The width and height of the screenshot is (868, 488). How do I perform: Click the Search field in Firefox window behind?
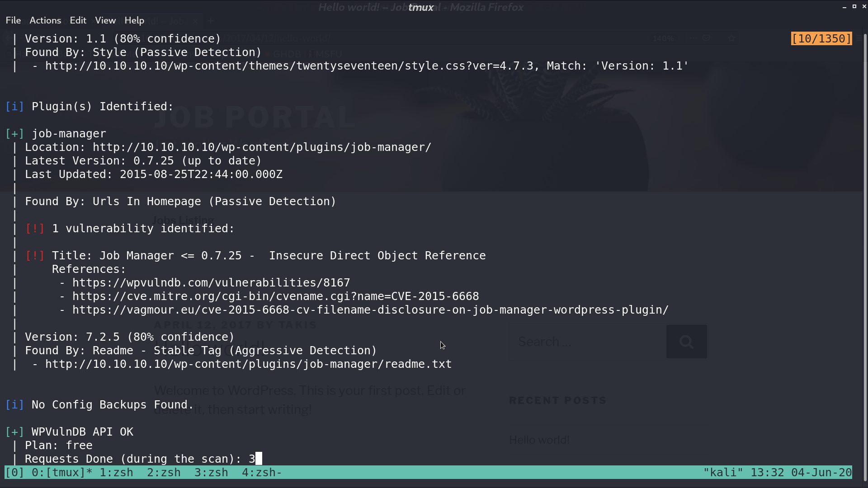tap(587, 342)
